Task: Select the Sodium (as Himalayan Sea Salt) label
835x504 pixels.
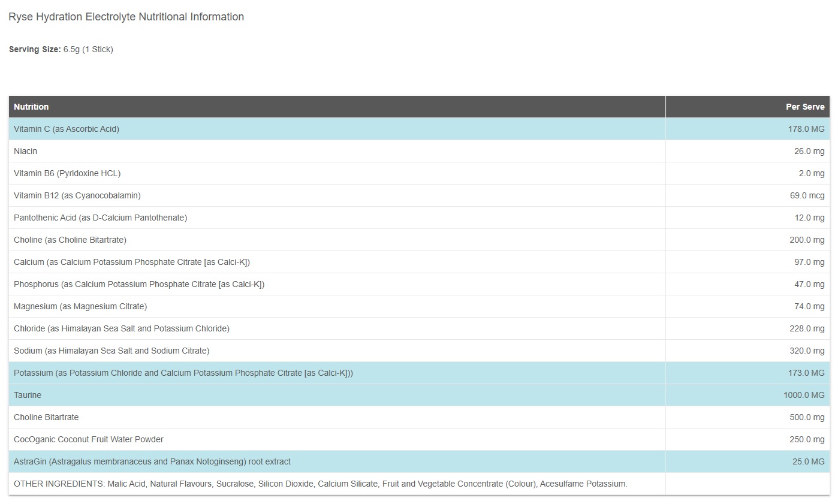Action: point(111,351)
